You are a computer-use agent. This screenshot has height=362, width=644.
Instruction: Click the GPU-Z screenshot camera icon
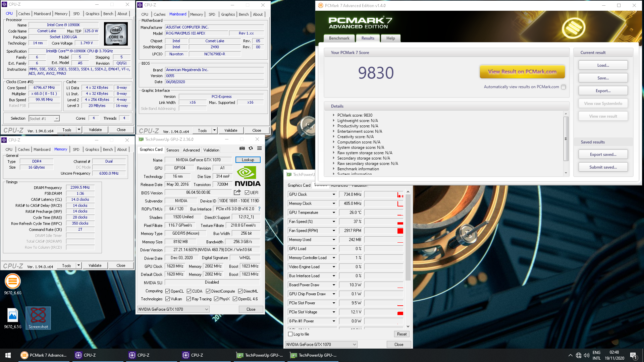(242, 148)
